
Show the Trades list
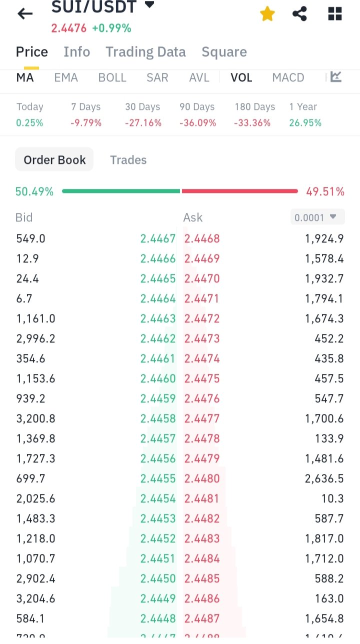click(x=128, y=160)
